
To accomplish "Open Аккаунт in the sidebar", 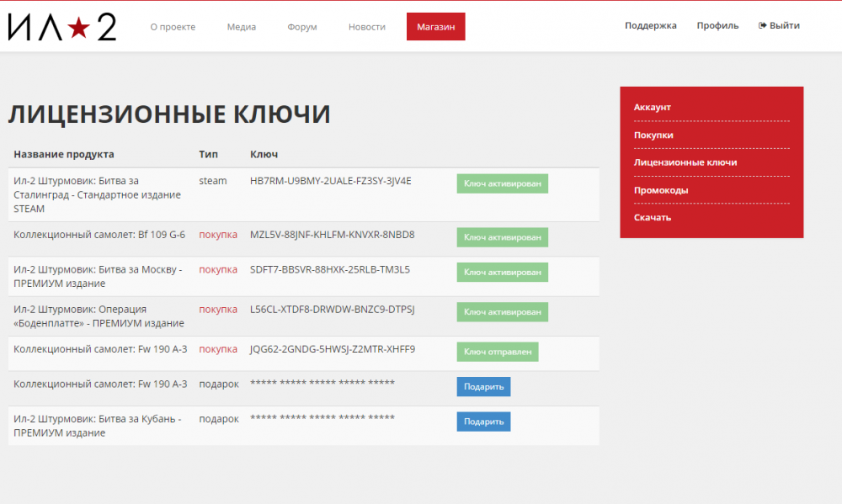I will [x=653, y=107].
